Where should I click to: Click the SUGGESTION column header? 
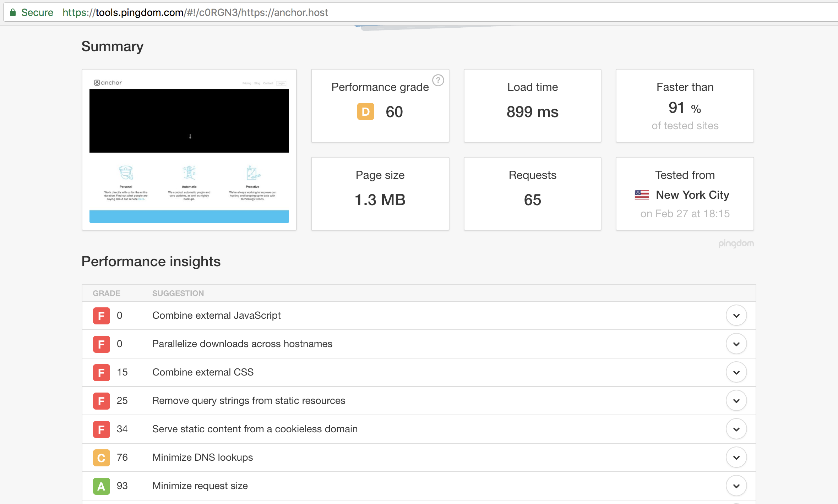click(178, 293)
